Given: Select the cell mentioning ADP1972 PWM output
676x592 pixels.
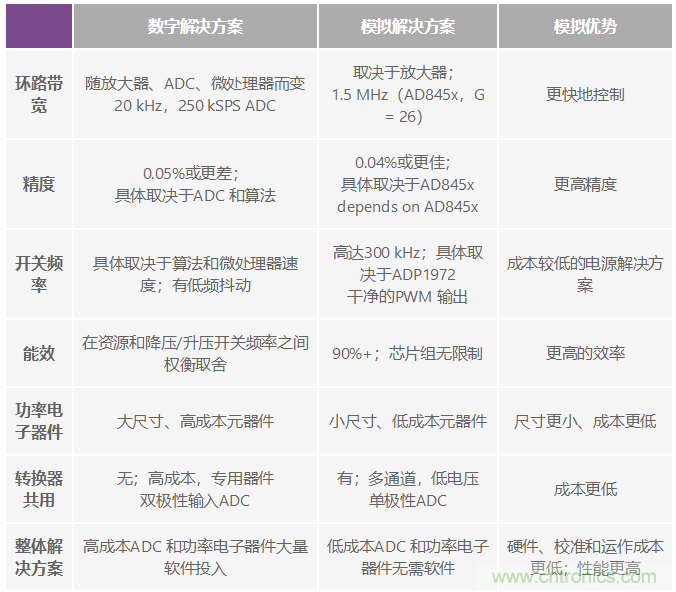Looking at the screenshot, I should 408,274.
